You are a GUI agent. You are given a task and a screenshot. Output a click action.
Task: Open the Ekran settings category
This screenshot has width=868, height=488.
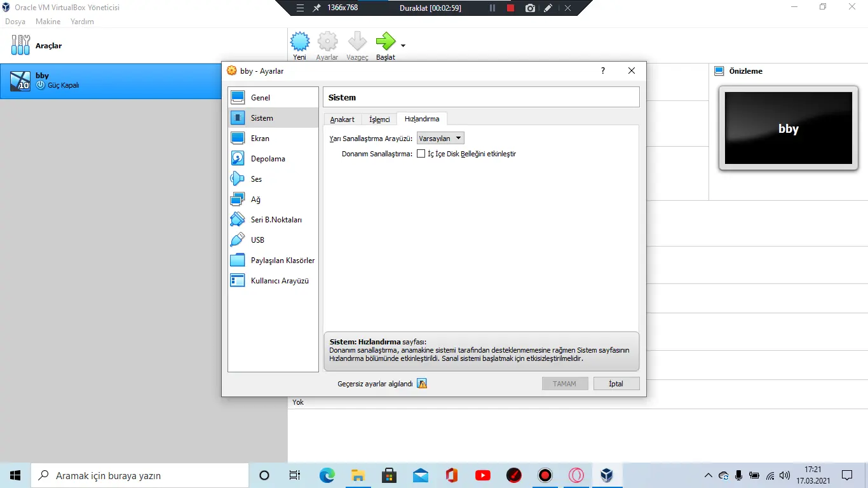(x=273, y=139)
